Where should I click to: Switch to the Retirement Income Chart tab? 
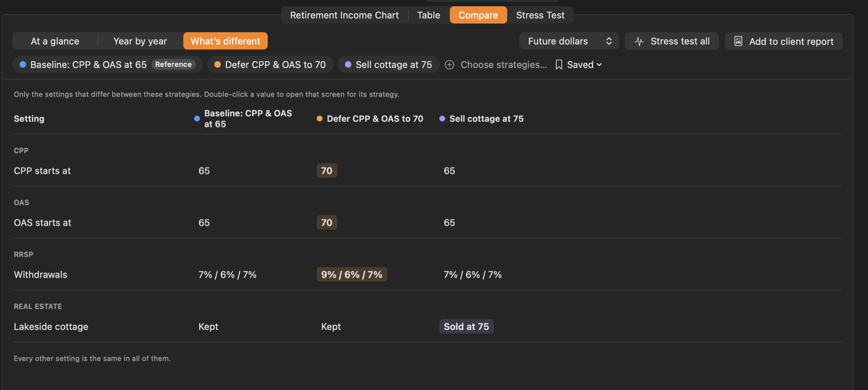coord(344,15)
